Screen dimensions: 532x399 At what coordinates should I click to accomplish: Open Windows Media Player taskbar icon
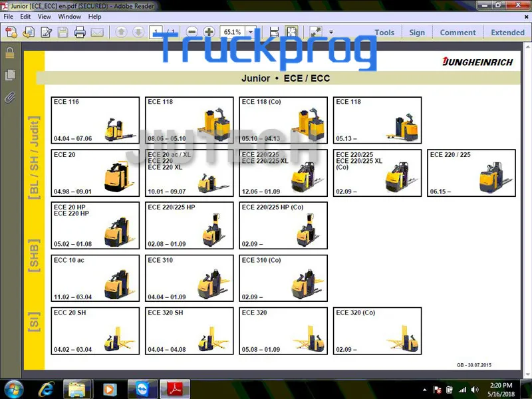click(109, 390)
